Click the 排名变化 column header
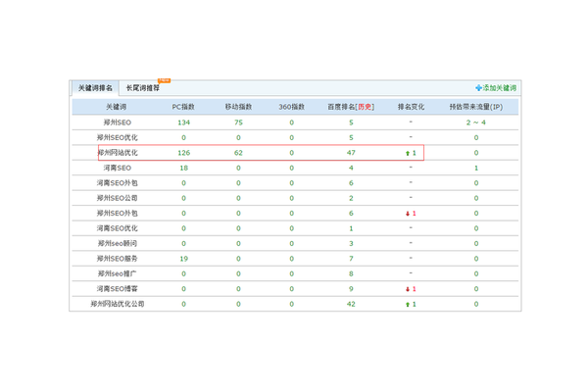This screenshot has width=588, height=392. coord(411,107)
